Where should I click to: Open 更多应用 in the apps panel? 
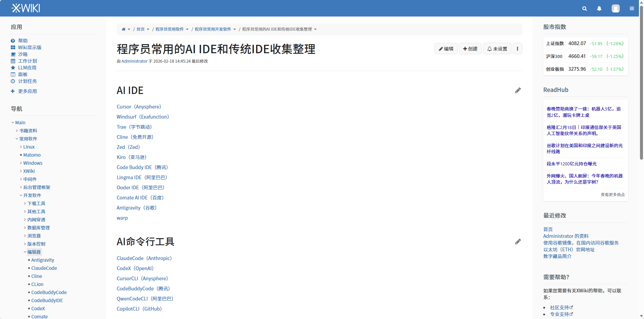pyautogui.click(x=28, y=91)
